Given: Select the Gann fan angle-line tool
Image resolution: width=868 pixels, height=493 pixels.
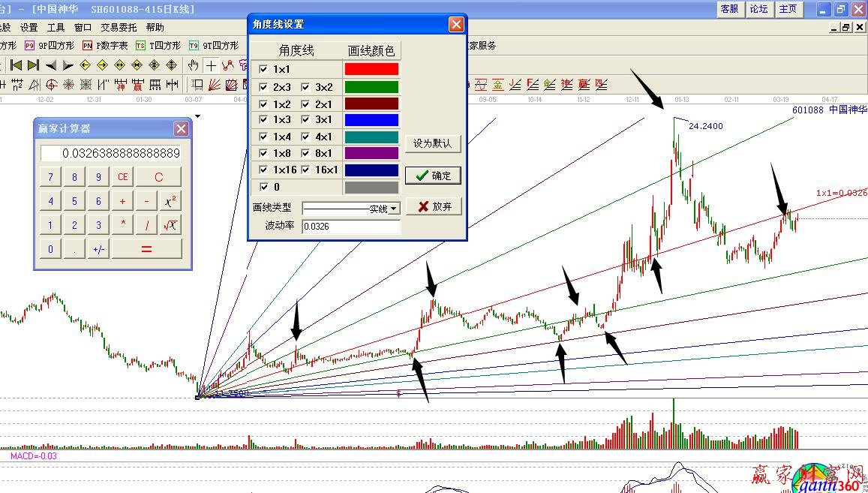Looking at the screenshot, I should [215, 84].
